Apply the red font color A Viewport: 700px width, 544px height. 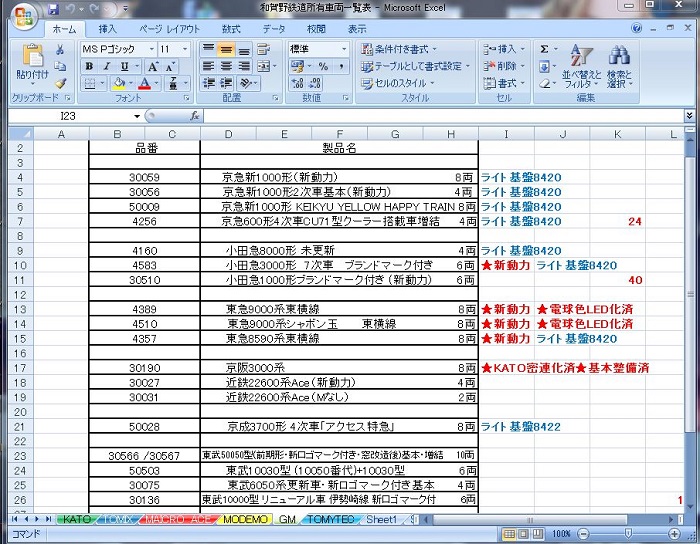144,83
